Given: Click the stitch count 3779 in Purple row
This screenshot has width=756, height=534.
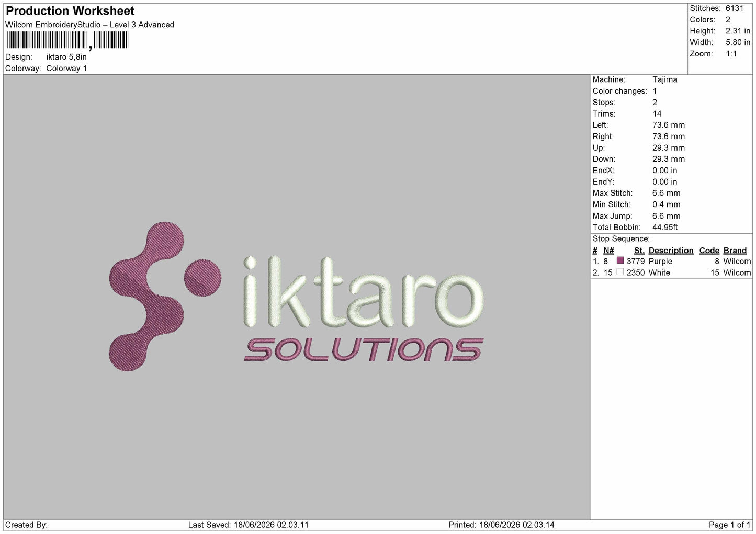Looking at the screenshot, I should [636, 261].
